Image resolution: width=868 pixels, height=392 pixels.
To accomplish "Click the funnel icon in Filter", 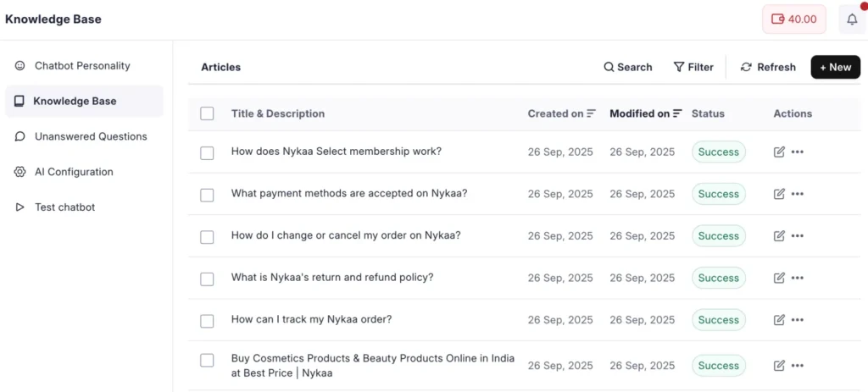I will tap(679, 67).
